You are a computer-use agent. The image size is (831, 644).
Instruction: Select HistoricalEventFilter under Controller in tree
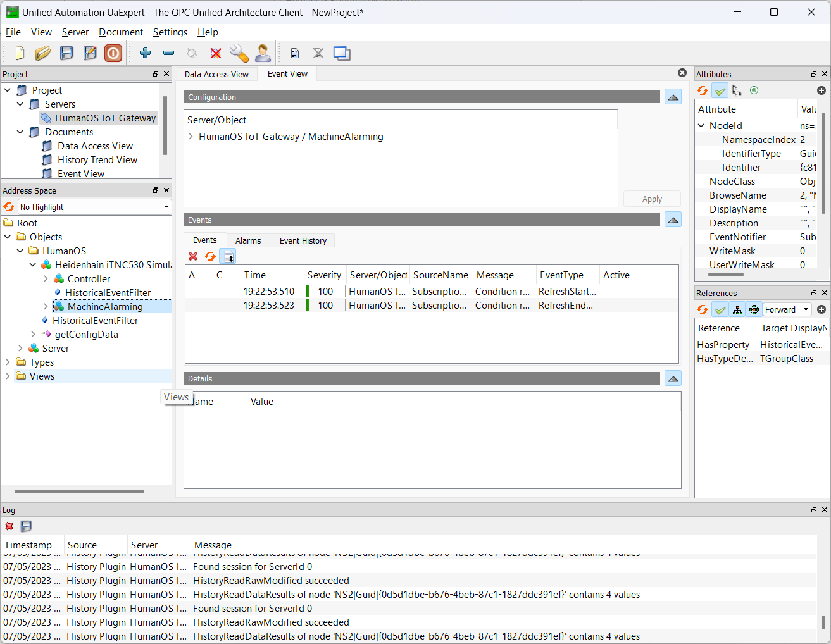click(108, 293)
